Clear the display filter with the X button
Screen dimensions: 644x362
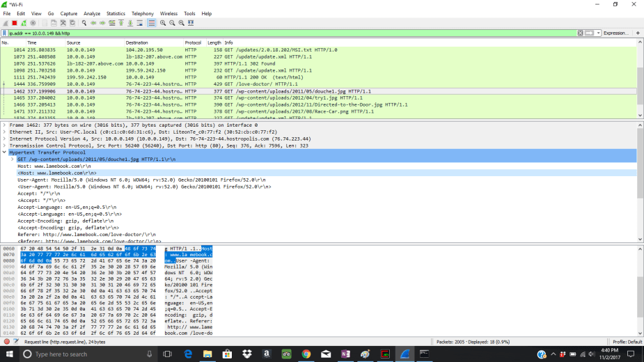coord(581,33)
